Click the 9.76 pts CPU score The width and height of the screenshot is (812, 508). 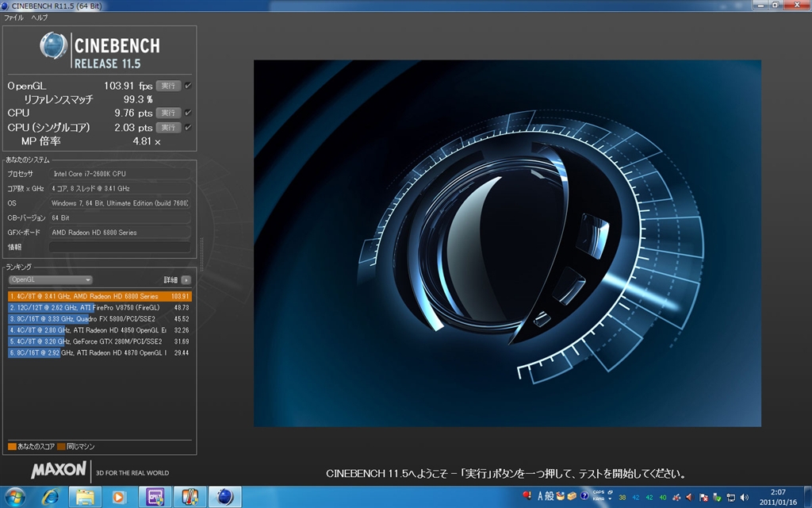133,113
